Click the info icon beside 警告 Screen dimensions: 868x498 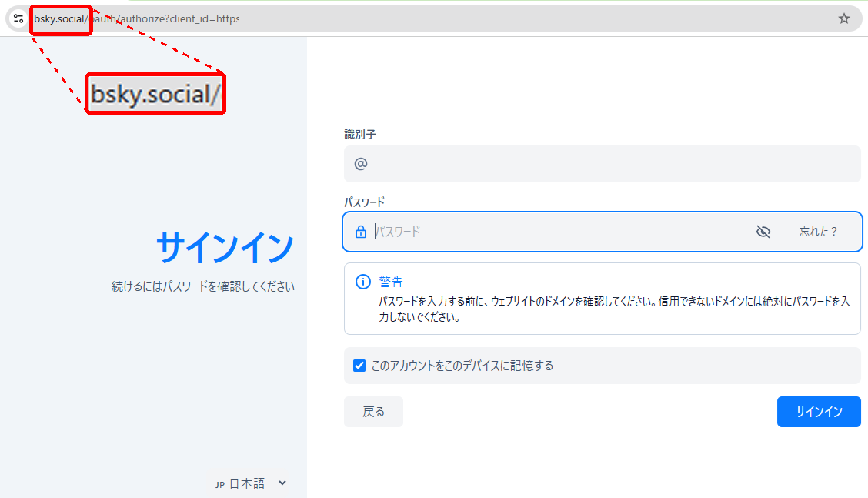coord(362,282)
